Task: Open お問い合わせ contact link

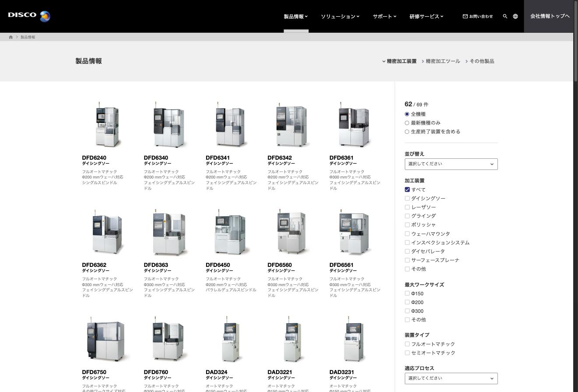Action: pyautogui.click(x=478, y=16)
